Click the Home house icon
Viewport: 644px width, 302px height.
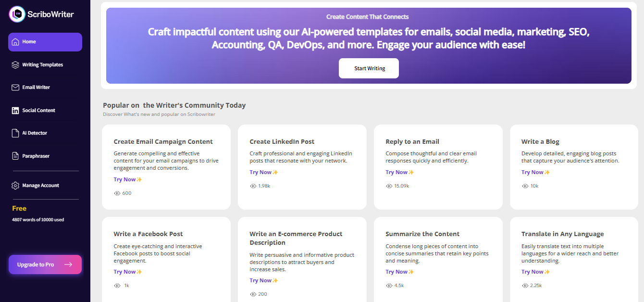tap(15, 42)
